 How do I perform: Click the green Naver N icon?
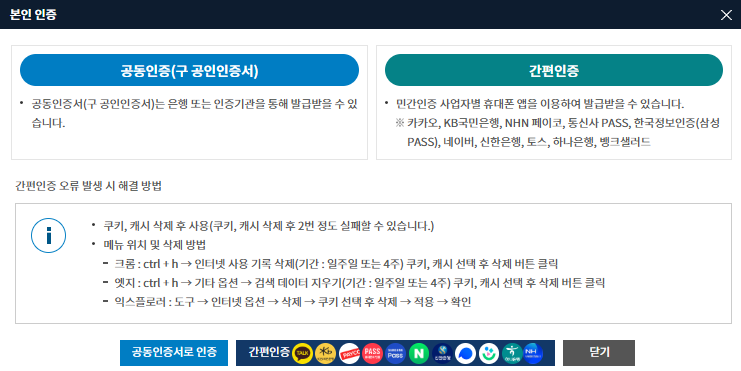pos(419,353)
